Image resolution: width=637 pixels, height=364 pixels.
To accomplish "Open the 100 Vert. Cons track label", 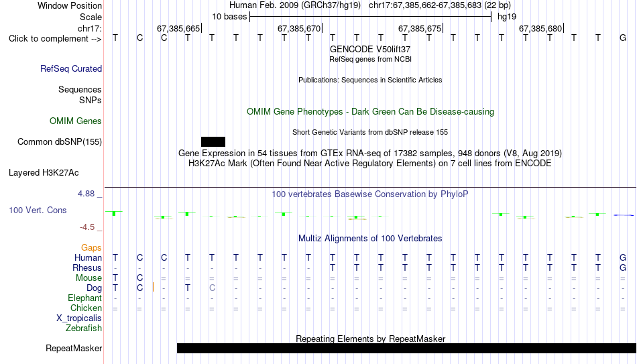I will click(x=38, y=210).
